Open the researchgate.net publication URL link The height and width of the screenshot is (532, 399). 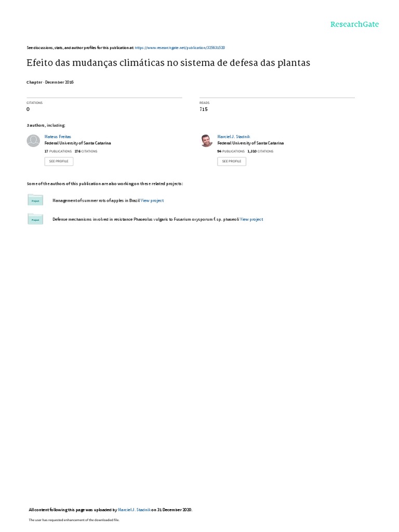pos(180,48)
